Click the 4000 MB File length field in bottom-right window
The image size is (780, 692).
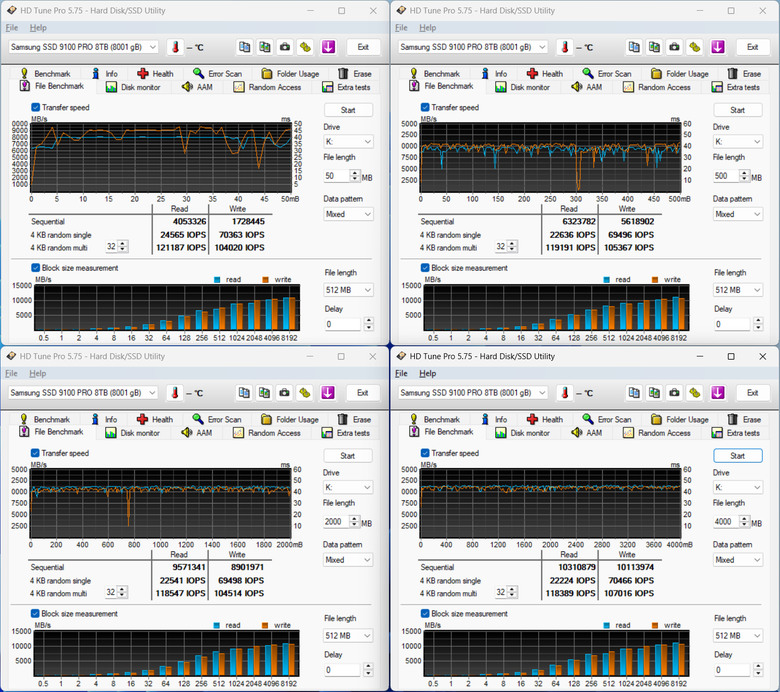pyautogui.click(x=726, y=522)
